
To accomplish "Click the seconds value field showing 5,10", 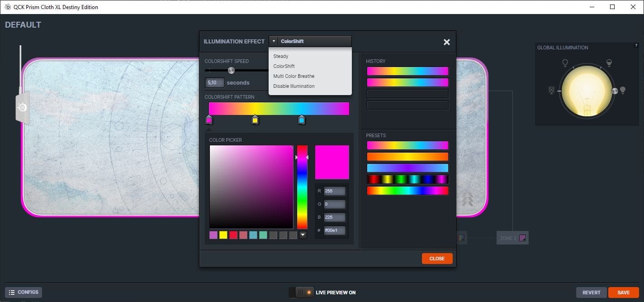I will pos(215,83).
